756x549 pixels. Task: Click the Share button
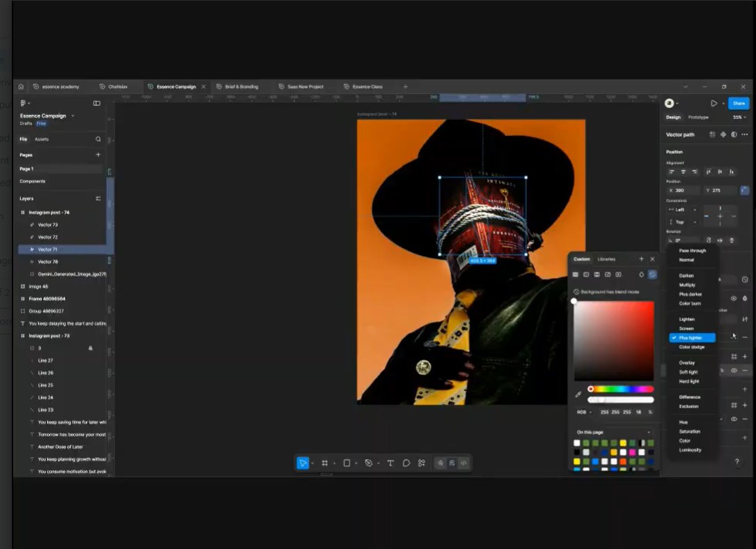point(739,103)
